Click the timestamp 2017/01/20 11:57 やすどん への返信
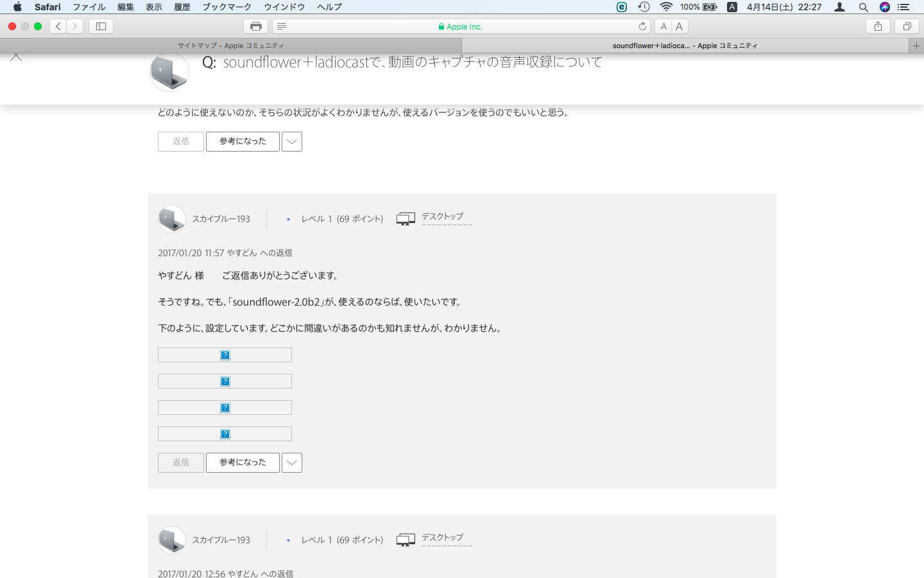The height and width of the screenshot is (578, 924). pyautogui.click(x=225, y=253)
